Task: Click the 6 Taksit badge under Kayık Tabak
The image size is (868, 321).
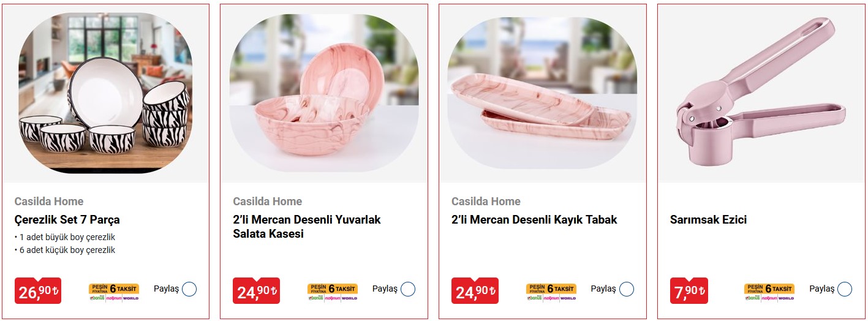Action: click(x=551, y=292)
